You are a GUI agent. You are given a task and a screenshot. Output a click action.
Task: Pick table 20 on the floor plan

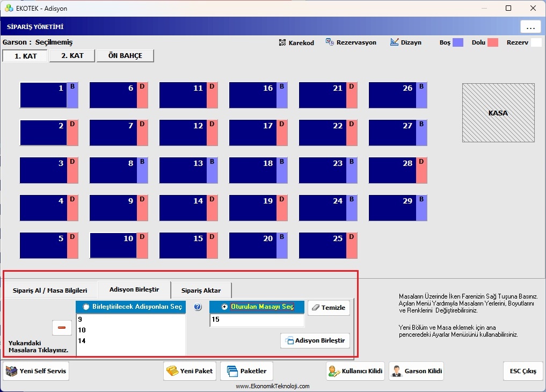click(258, 246)
